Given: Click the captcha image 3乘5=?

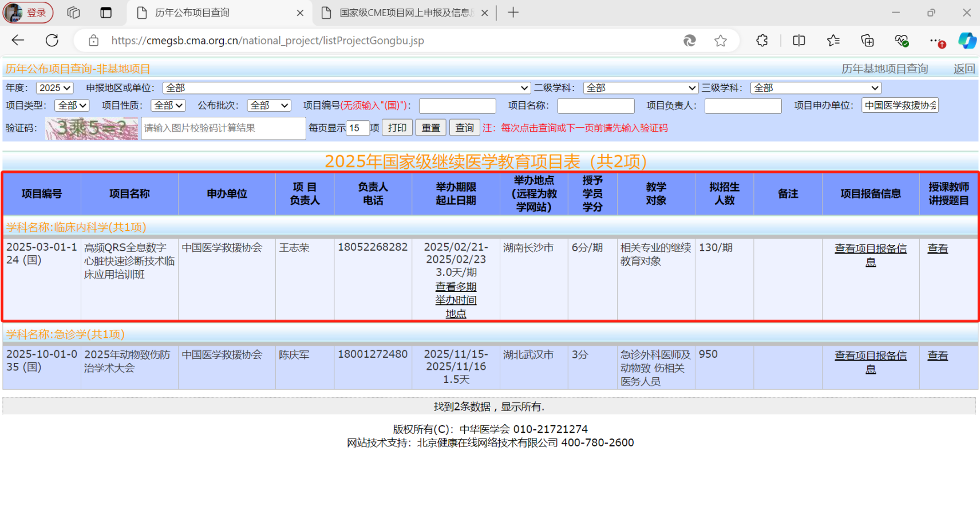Looking at the screenshot, I should click(92, 128).
